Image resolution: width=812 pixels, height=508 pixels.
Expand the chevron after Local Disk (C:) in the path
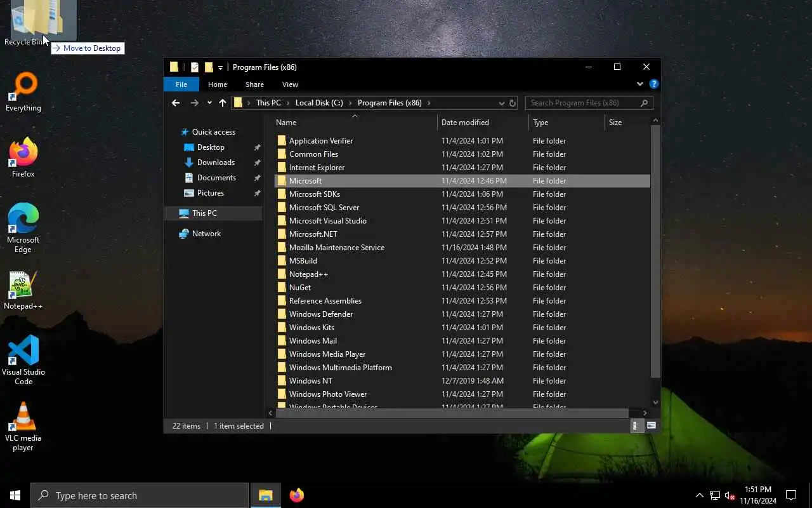pos(350,103)
